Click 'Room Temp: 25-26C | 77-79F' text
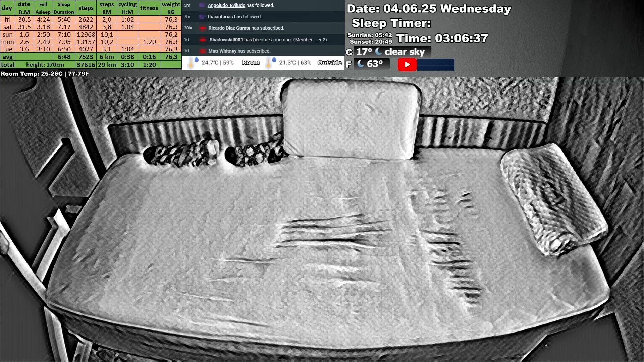The width and height of the screenshot is (644, 362). [45, 74]
